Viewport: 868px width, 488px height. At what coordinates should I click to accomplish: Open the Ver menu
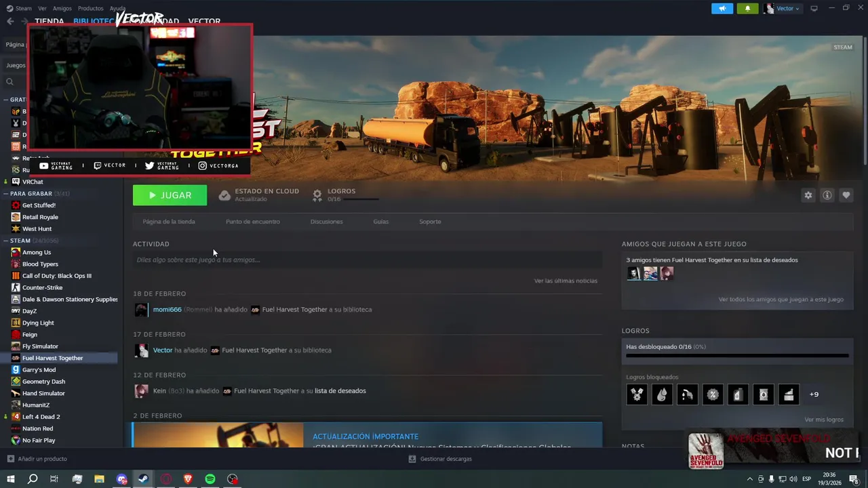pos(42,8)
